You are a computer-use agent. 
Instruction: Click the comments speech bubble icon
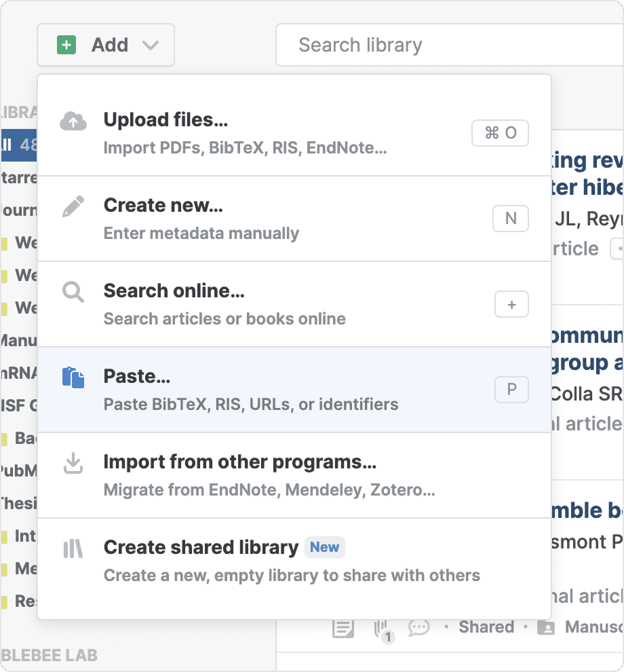click(x=418, y=628)
